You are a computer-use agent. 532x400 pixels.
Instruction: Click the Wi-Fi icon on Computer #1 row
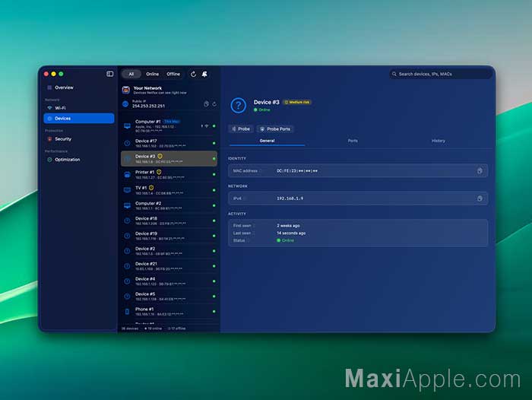(207, 126)
